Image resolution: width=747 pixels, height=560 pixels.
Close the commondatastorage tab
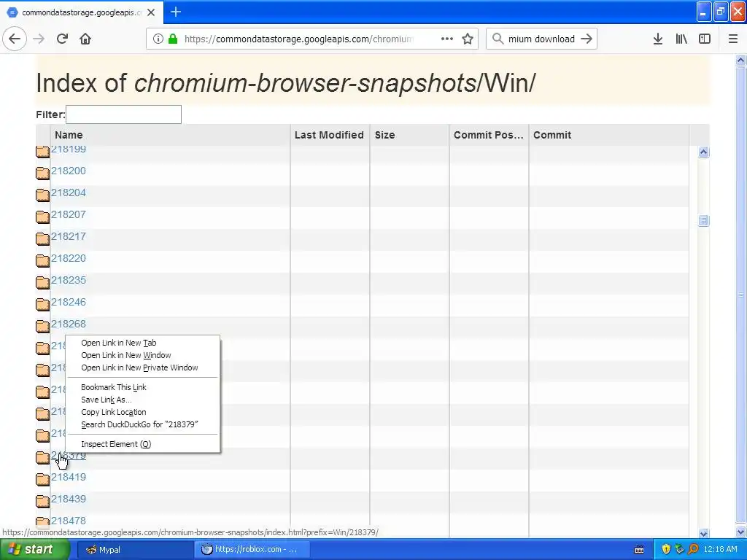click(x=151, y=12)
